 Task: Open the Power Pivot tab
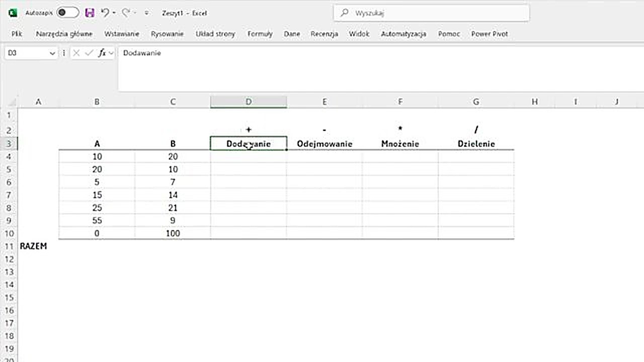click(489, 34)
